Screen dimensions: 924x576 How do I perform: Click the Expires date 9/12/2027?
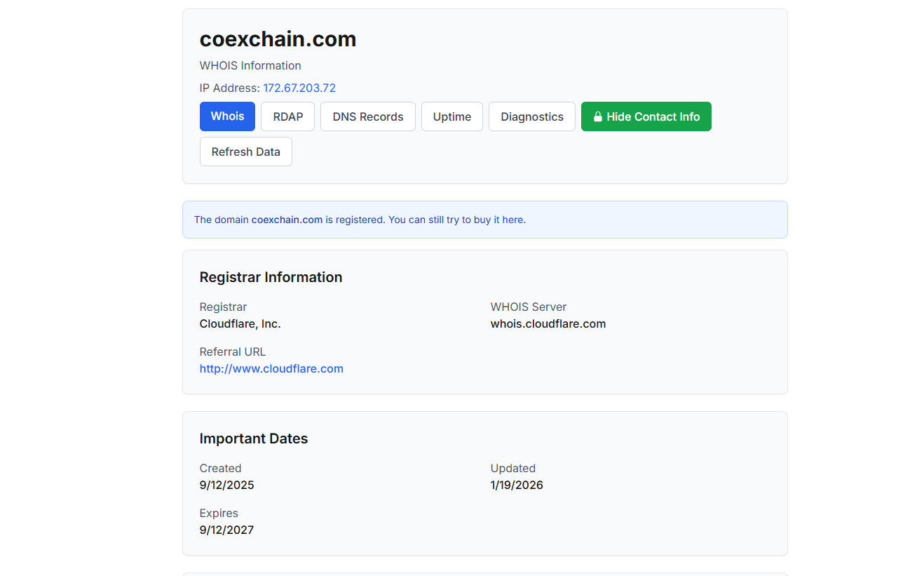[x=226, y=530]
